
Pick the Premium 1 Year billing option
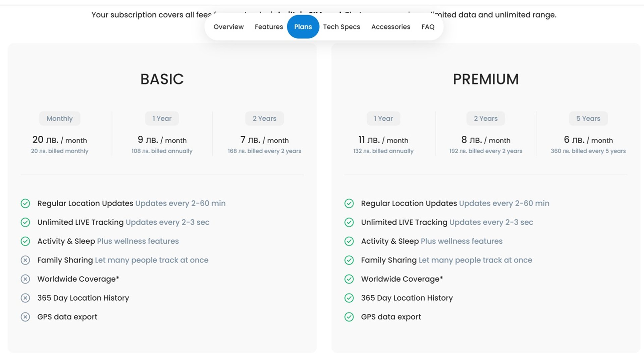coord(383,118)
